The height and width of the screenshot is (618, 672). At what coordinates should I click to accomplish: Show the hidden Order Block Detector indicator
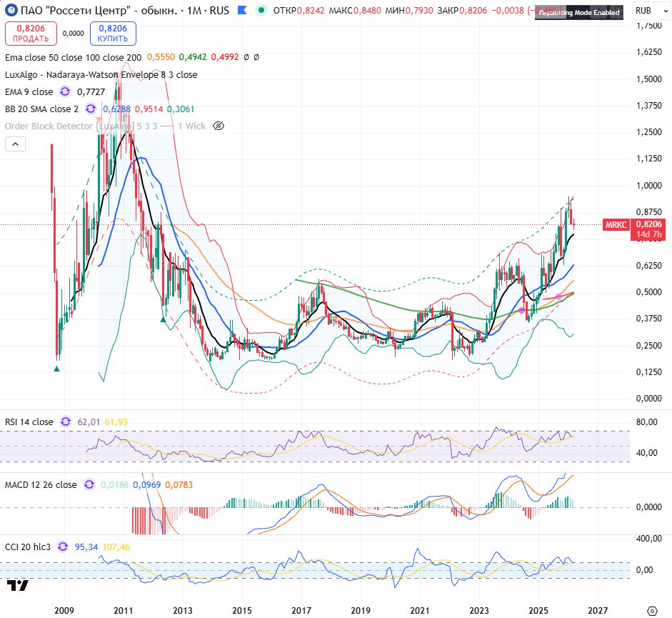tap(219, 126)
